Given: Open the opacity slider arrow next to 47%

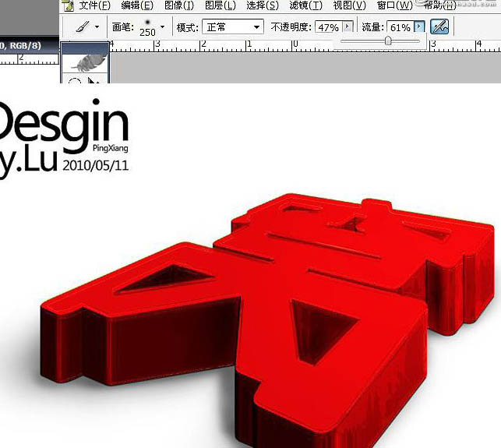Looking at the screenshot, I should point(348,27).
